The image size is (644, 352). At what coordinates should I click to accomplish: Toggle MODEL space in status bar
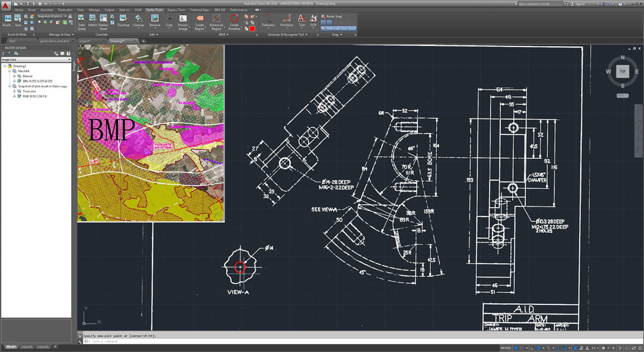click(506, 348)
